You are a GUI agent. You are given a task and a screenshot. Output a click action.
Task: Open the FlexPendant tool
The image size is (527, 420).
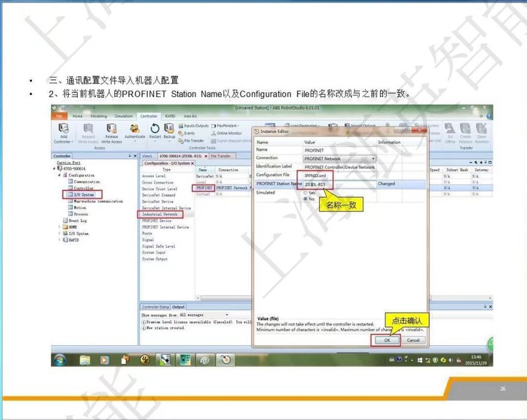pyautogui.click(x=225, y=126)
